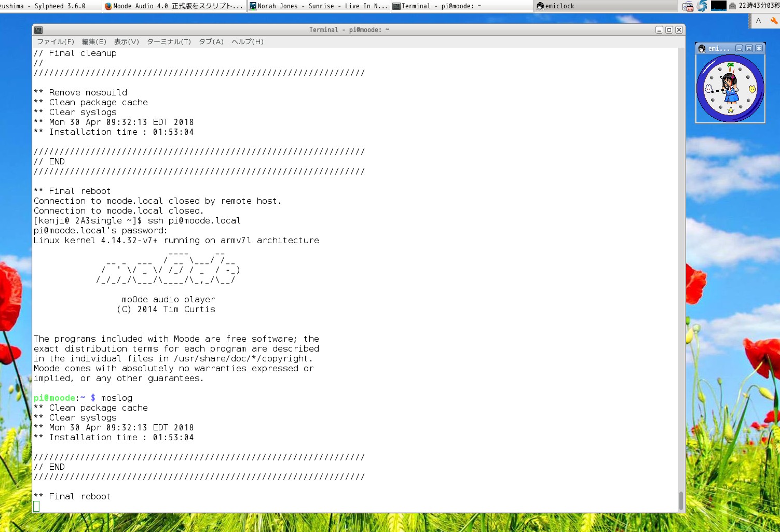The image size is (780, 532).
Task: Switch to Moode Audio 4.0 Firefox window
Action: tap(174, 6)
